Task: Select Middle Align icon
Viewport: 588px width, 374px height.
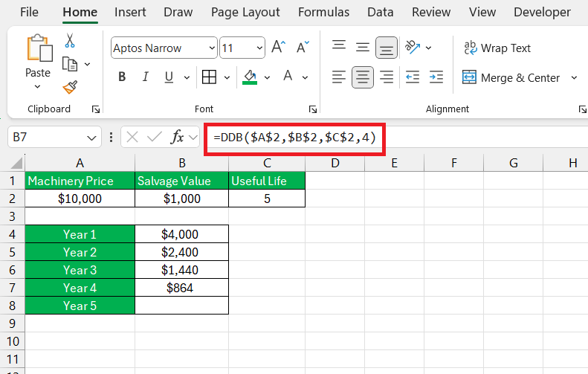Action: coord(362,48)
